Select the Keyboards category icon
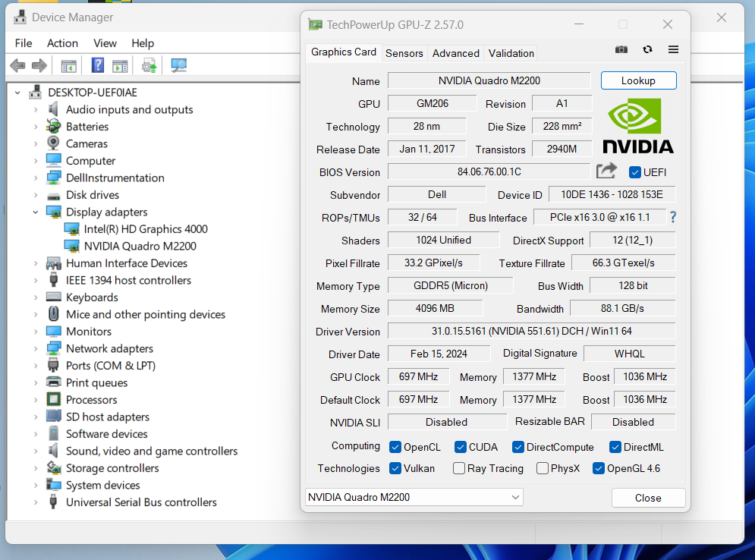Viewport: 755px width, 560px height. click(x=53, y=297)
